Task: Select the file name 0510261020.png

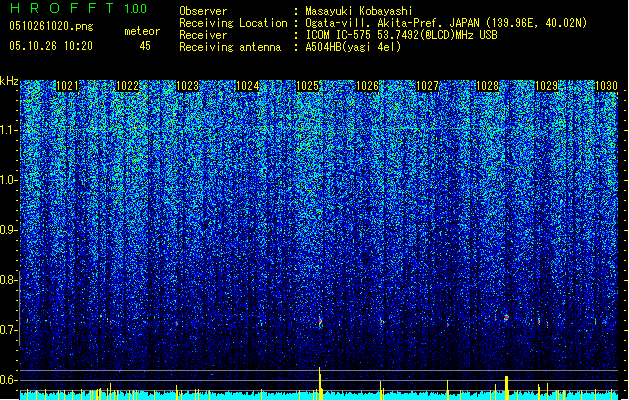Action: pos(51,26)
